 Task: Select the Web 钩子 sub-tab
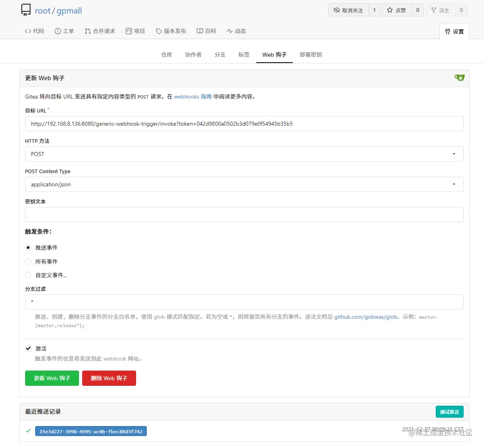point(275,55)
